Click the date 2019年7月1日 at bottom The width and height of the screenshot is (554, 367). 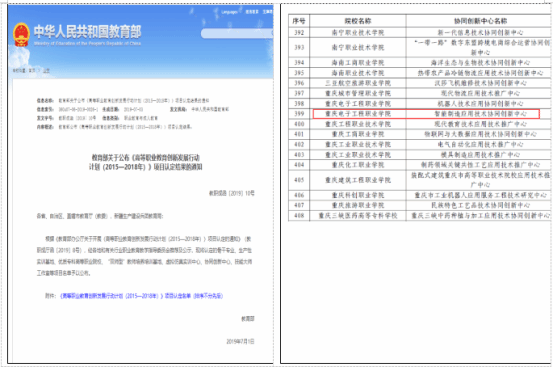coord(240,341)
